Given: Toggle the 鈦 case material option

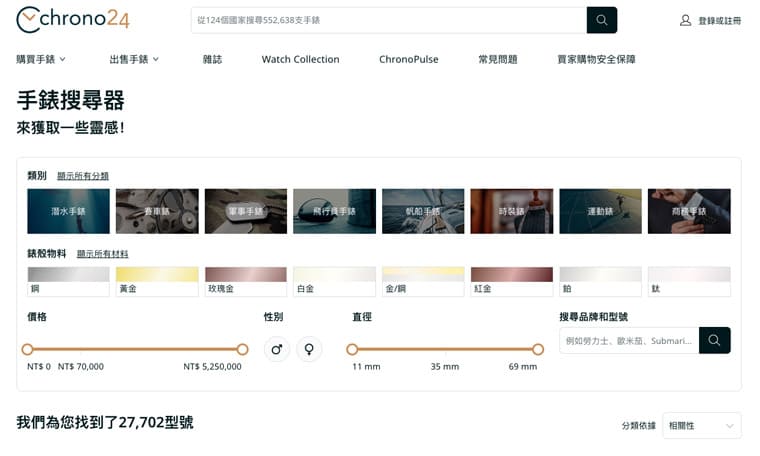Looking at the screenshot, I should [x=688, y=281].
